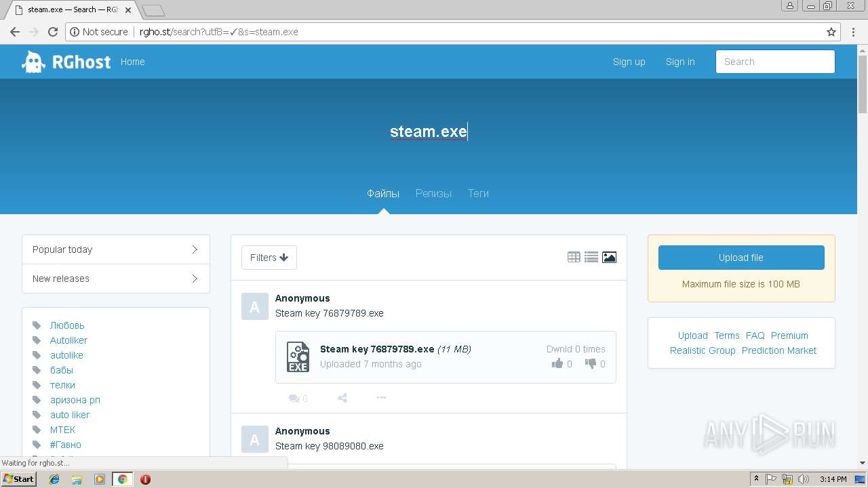Open Windows Explorer folder in taskbar
The image size is (868, 488).
(x=77, y=479)
